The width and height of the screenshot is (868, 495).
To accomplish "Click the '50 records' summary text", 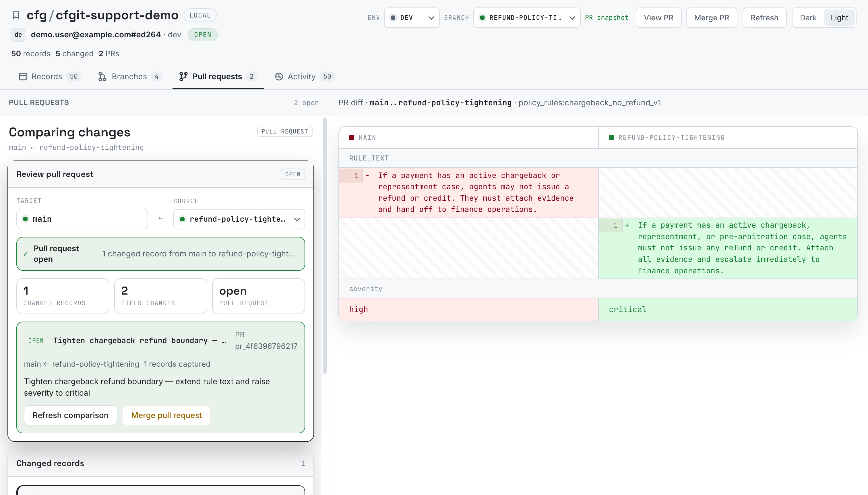I will click(31, 54).
